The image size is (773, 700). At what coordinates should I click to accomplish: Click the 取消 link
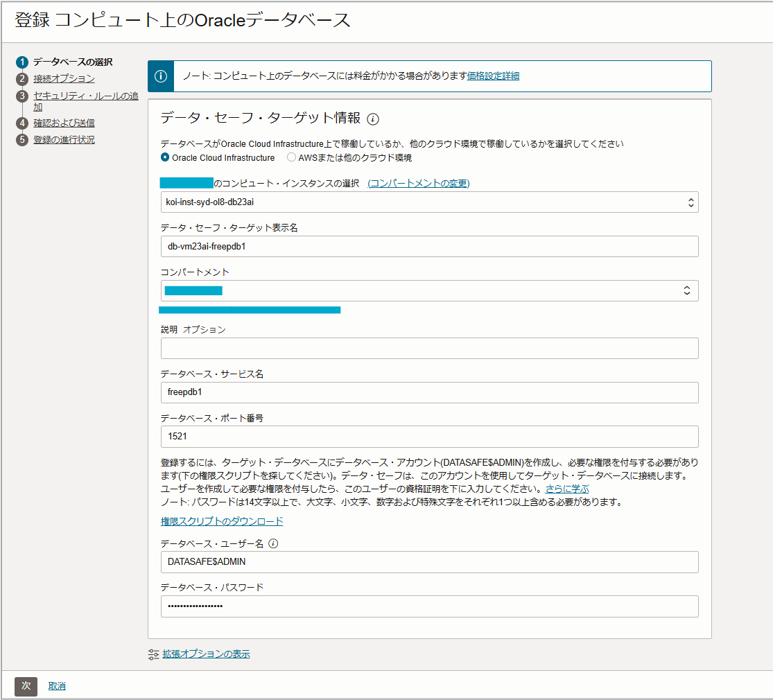point(56,686)
